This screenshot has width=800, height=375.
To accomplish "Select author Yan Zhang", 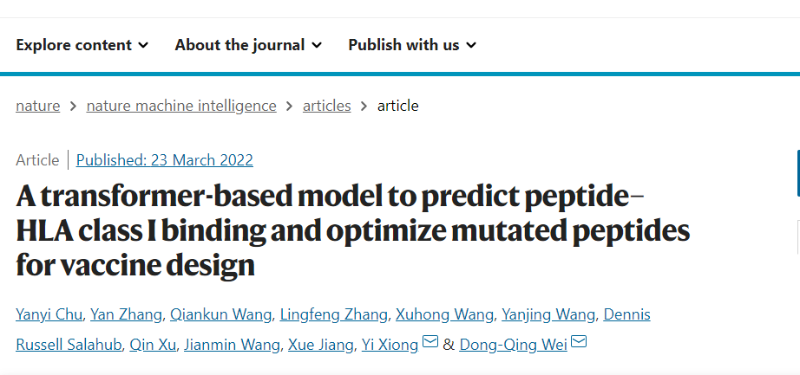I will pos(126,315).
